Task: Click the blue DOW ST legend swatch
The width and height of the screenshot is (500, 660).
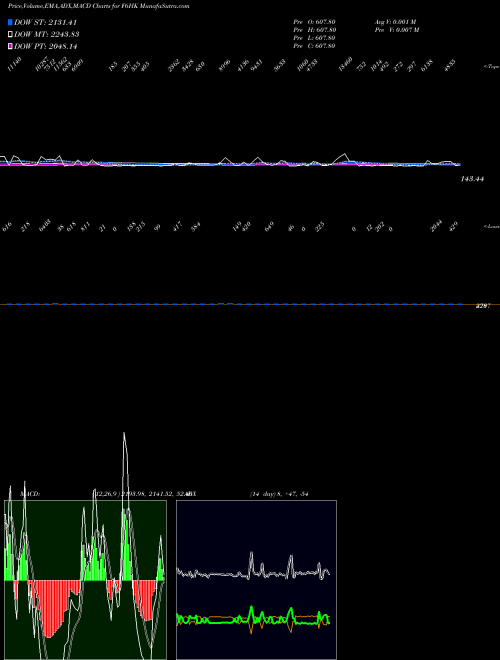Action: (11, 22)
